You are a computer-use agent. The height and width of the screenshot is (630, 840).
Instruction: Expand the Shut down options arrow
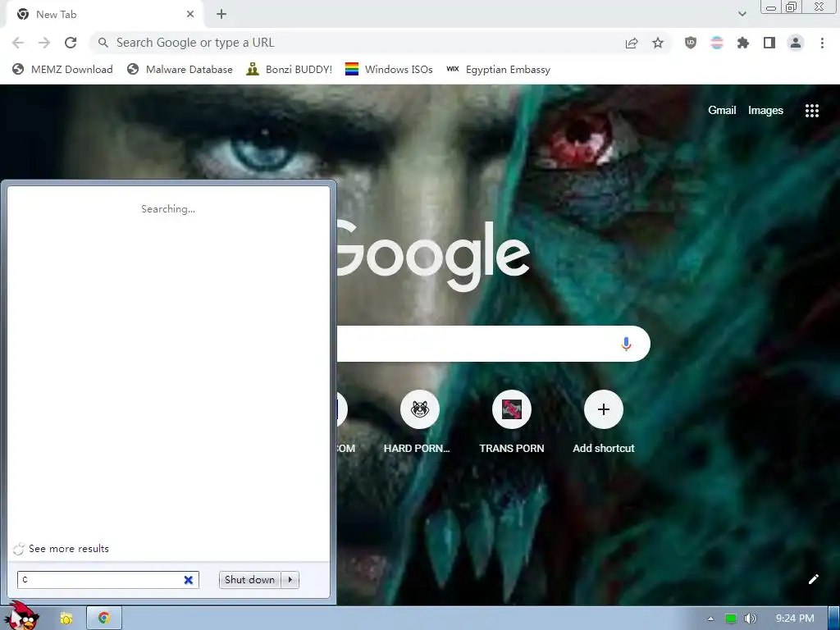(290, 580)
